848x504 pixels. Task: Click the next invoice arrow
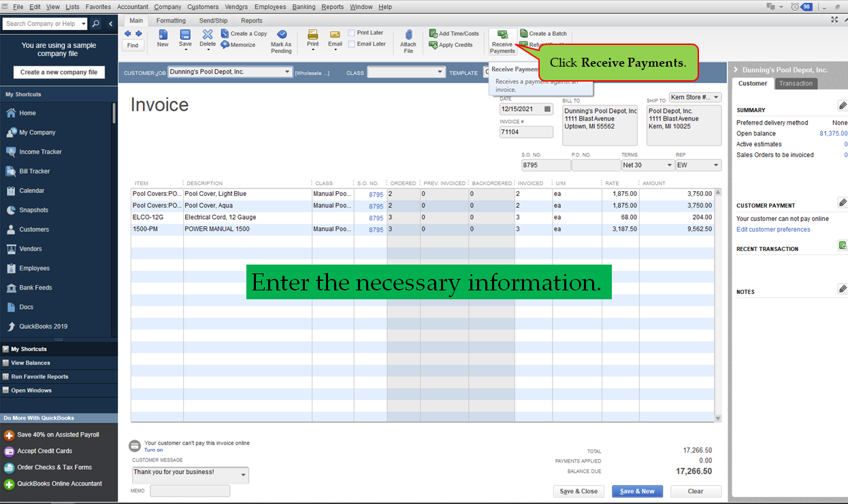pos(139,33)
